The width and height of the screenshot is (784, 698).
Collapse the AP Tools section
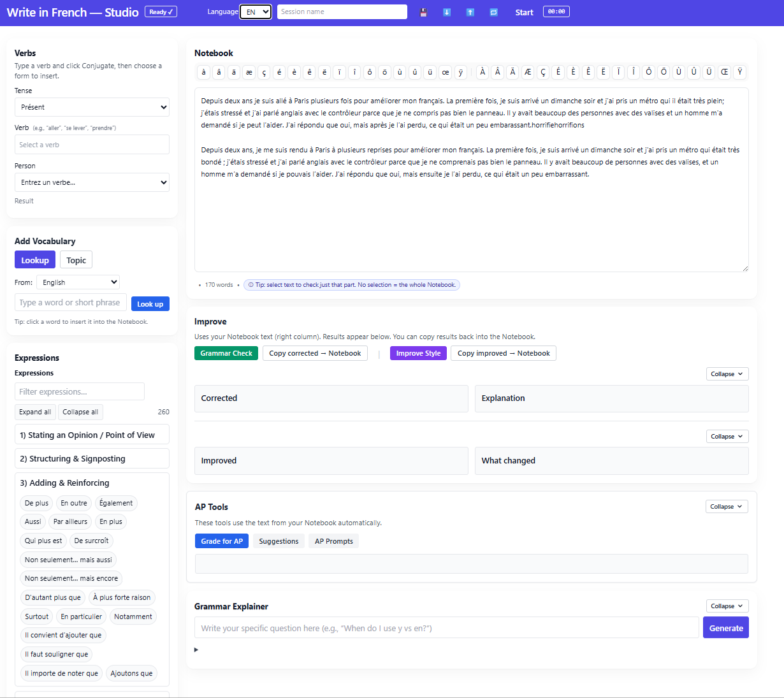tap(727, 506)
